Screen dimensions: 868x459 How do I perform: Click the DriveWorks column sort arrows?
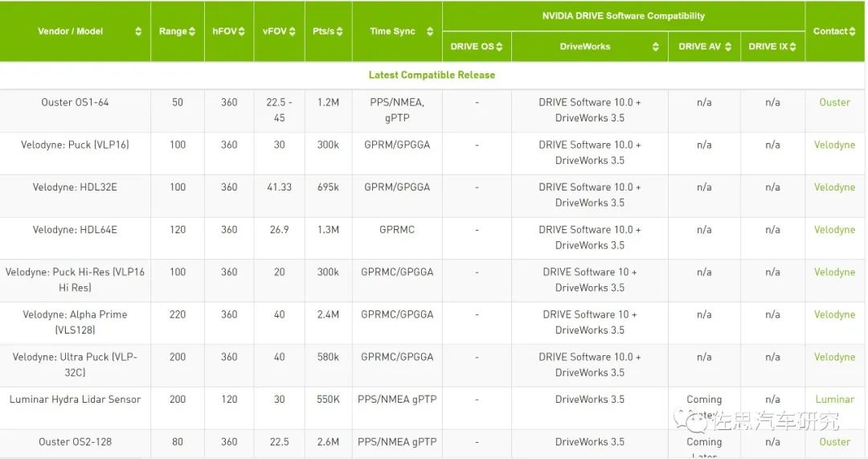point(656,47)
